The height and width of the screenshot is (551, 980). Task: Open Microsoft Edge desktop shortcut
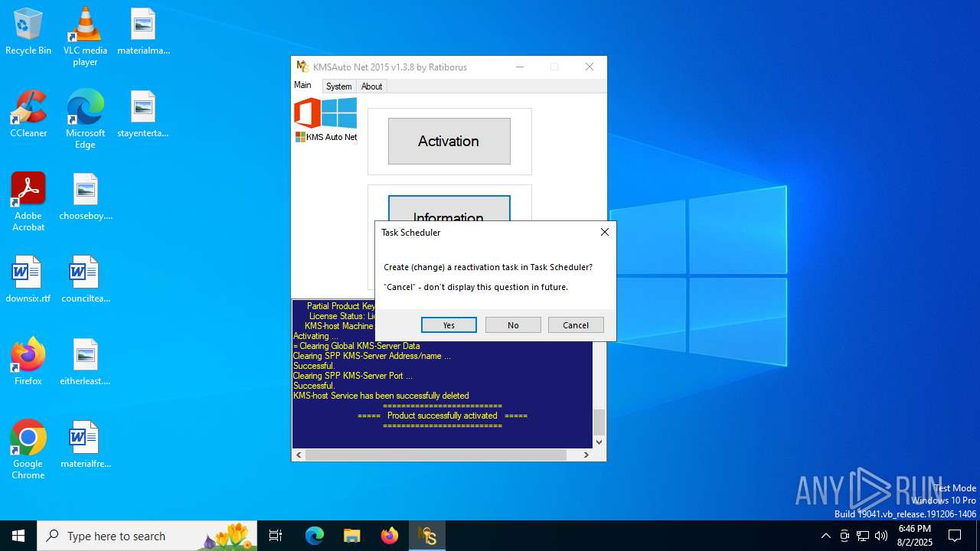pos(85,119)
